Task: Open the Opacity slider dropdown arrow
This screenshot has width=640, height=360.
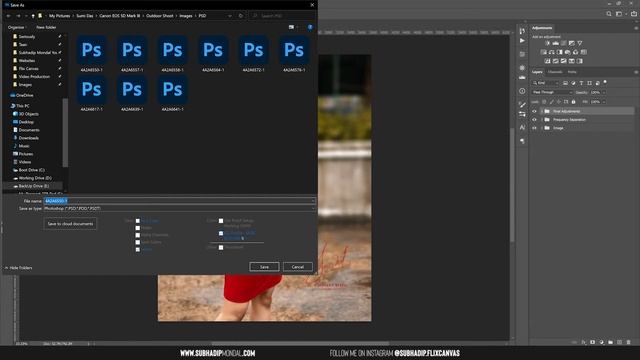Action: coord(604,92)
